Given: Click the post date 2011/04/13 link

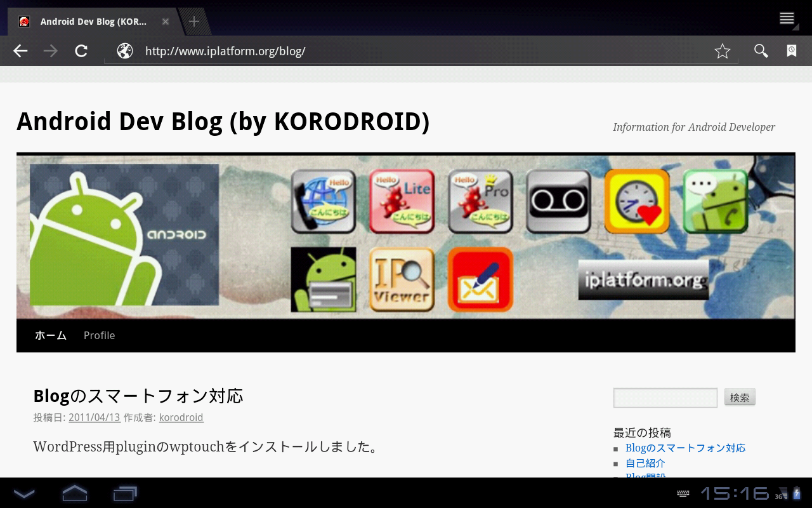Looking at the screenshot, I should pyautogui.click(x=95, y=417).
